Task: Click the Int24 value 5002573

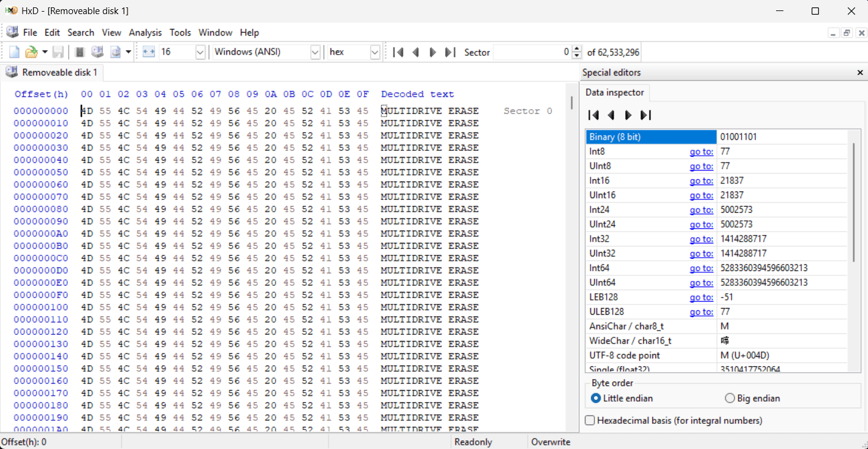Action: pyautogui.click(x=737, y=210)
